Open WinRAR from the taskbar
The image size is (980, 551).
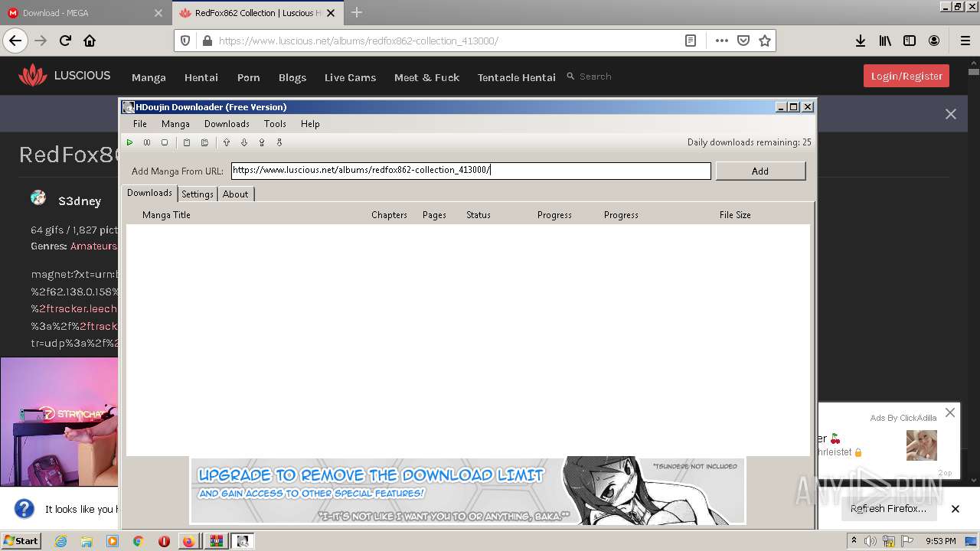click(x=217, y=541)
